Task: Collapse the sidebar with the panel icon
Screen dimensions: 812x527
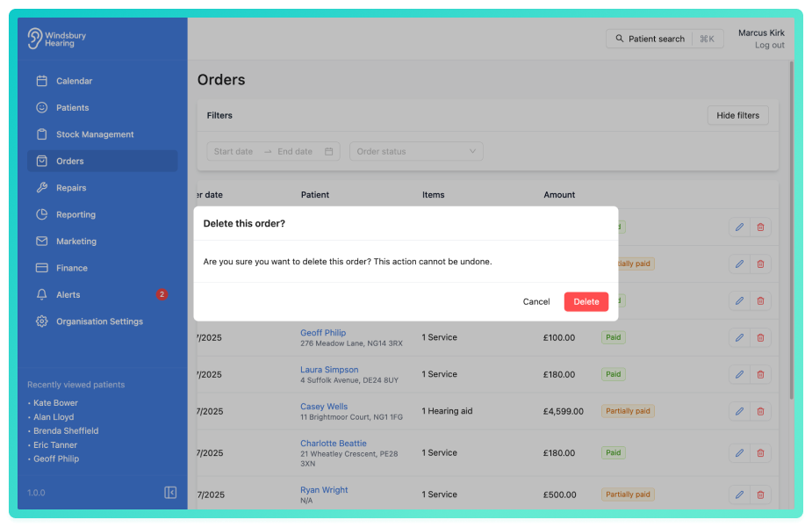Action: [x=170, y=492]
